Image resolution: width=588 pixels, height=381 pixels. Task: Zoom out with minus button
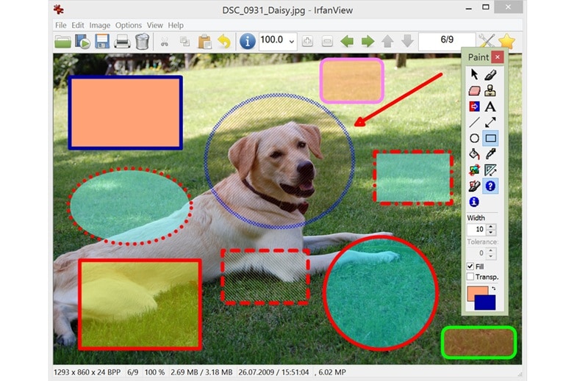point(327,41)
